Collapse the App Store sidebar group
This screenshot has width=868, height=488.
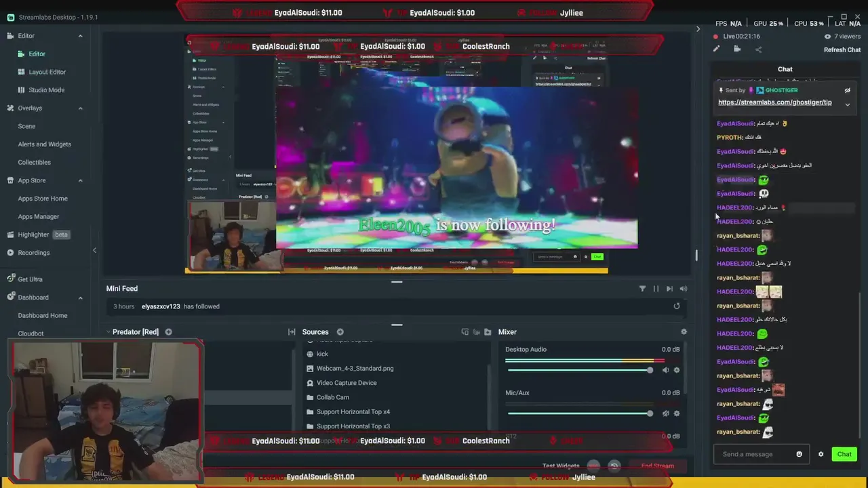pyautogui.click(x=80, y=181)
